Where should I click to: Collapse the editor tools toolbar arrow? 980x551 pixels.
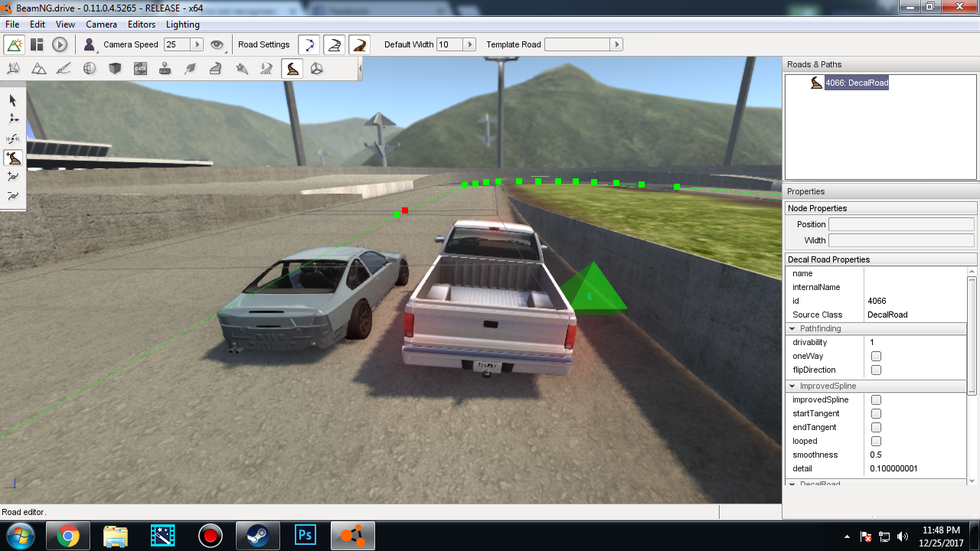coord(360,69)
